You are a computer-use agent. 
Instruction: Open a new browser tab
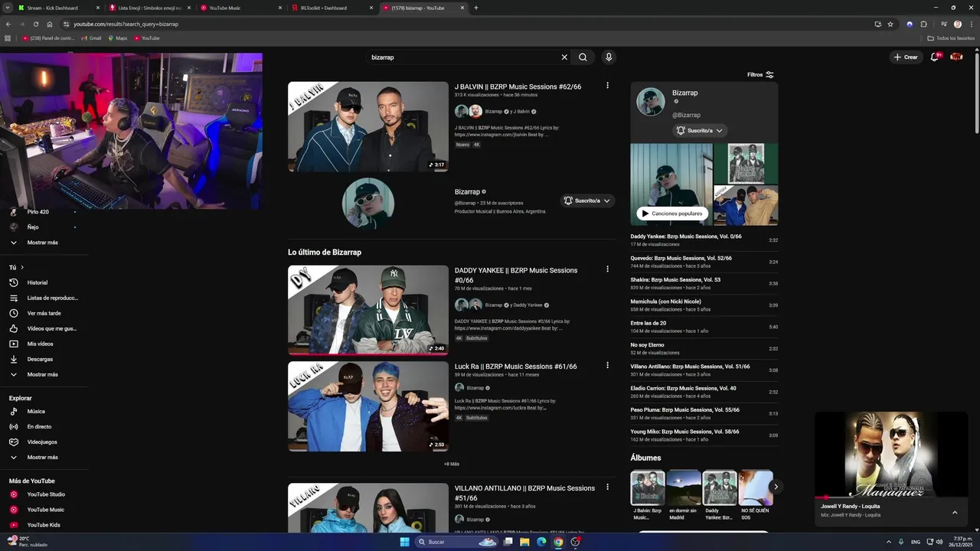click(476, 8)
